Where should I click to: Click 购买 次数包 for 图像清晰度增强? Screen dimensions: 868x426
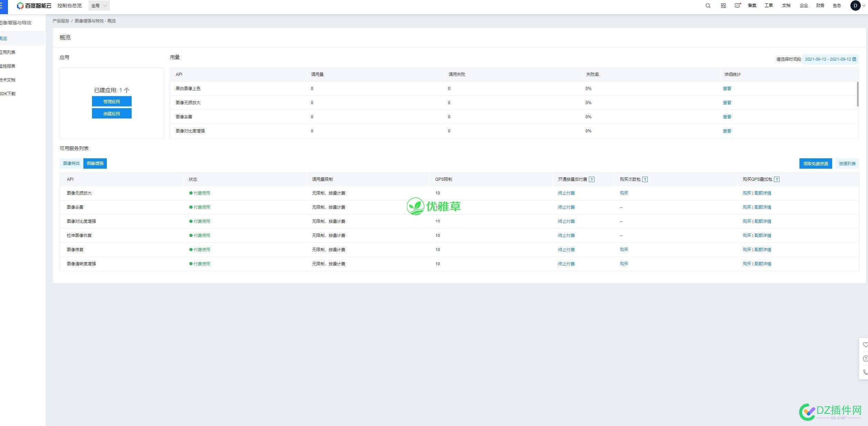624,264
